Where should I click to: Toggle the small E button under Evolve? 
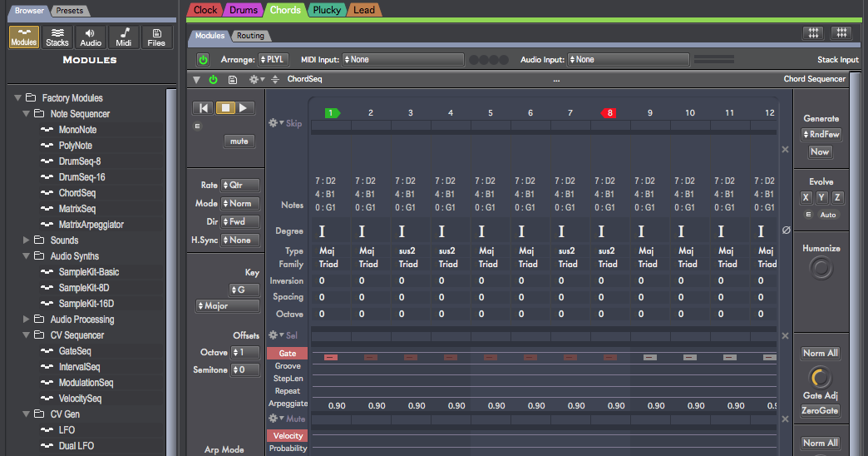click(808, 215)
